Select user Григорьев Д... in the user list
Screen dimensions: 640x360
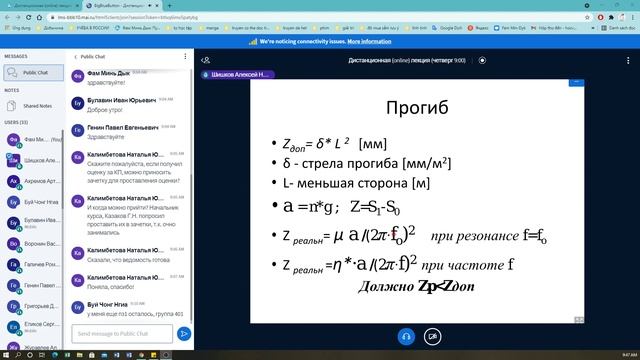[33, 306]
